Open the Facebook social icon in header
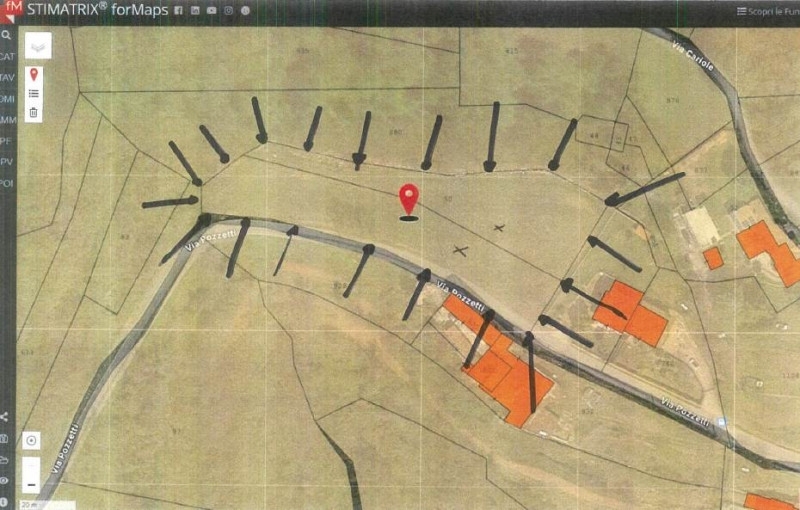The image size is (800, 510). (178, 10)
